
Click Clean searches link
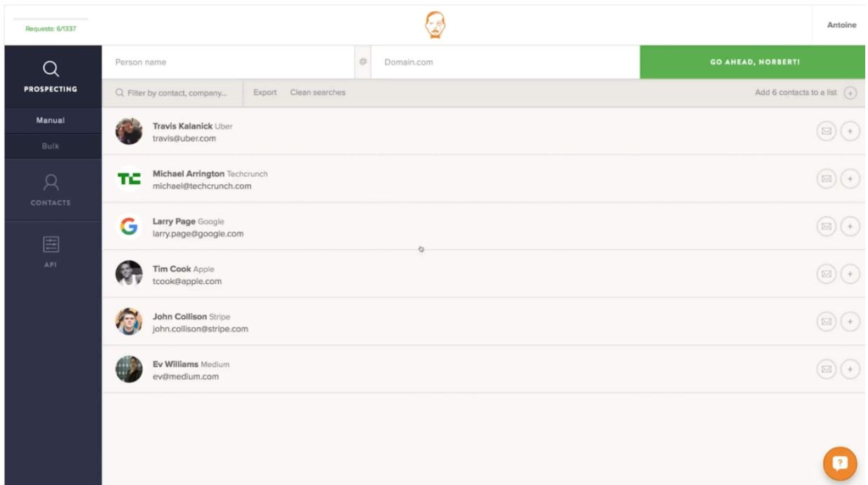click(x=318, y=93)
